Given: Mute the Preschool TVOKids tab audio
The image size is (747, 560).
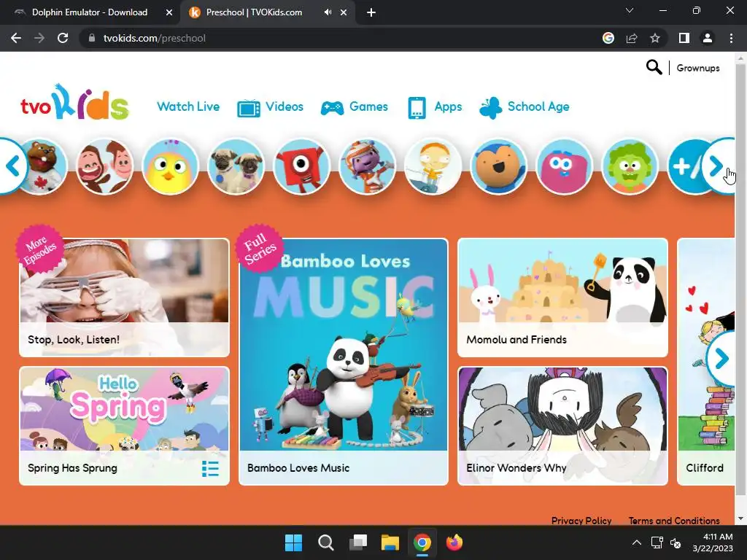Looking at the screenshot, I should 328,12.
